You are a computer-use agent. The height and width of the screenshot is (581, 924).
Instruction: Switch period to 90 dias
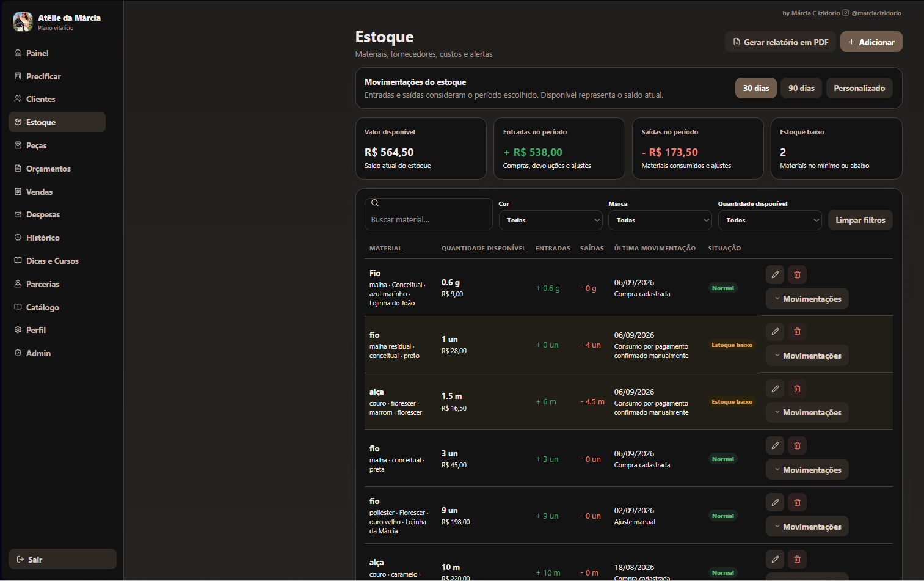click(x=801, y=88)
